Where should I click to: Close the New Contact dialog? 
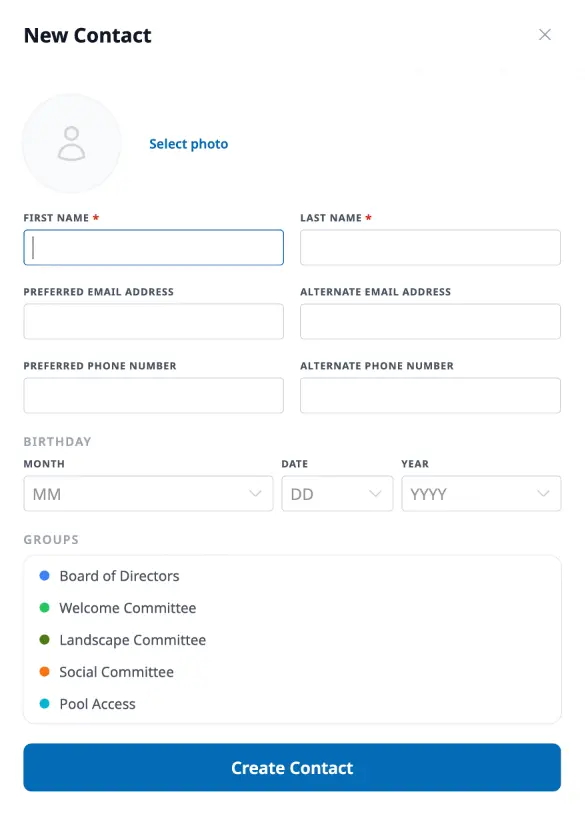click(545, 34)
